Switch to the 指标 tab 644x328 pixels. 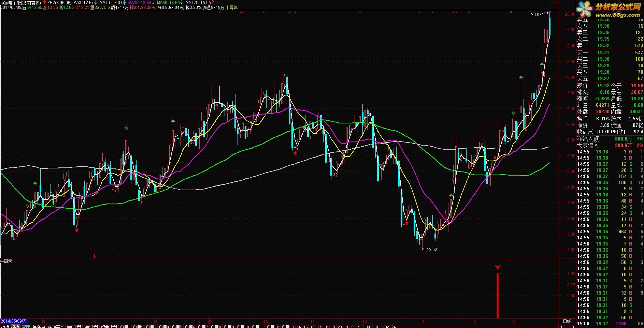point(5,326)
